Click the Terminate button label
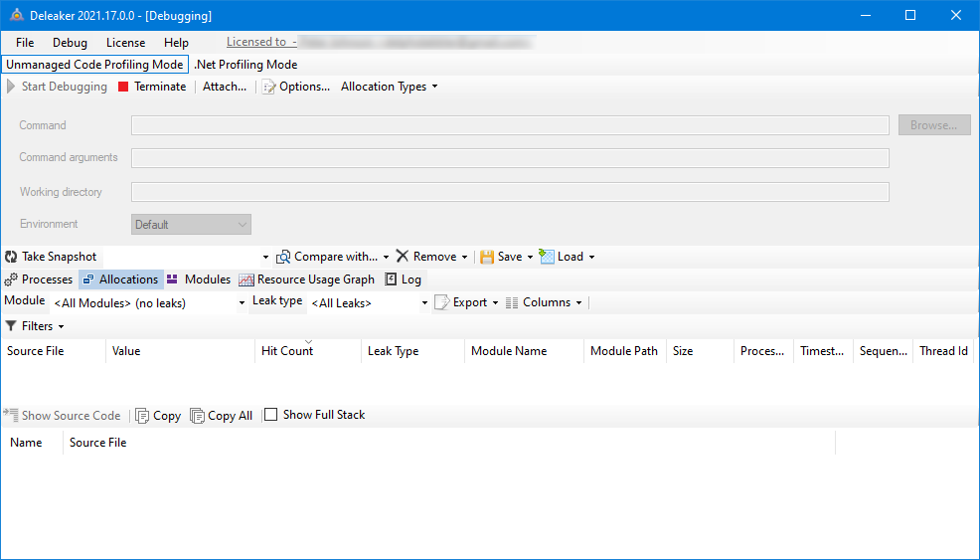This screenshot has width=980, height=560. 160,87
